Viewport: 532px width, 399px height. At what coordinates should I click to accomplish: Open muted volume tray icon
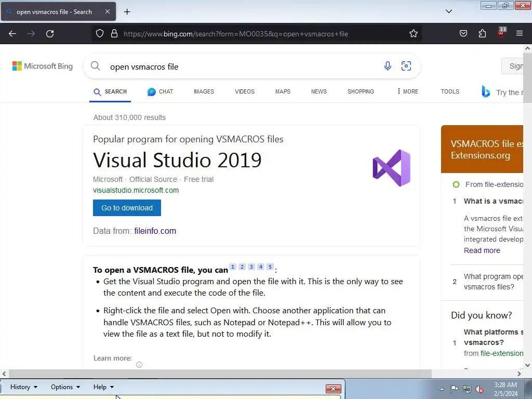[x=480, y=390]
